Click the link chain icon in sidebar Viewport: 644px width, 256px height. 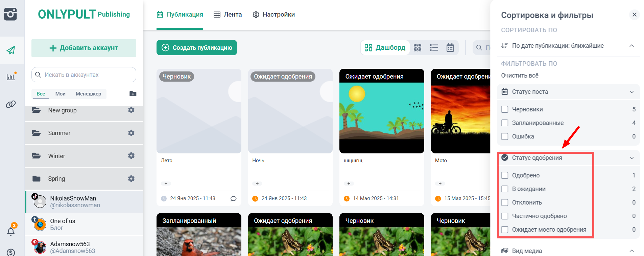pos(11,104)
